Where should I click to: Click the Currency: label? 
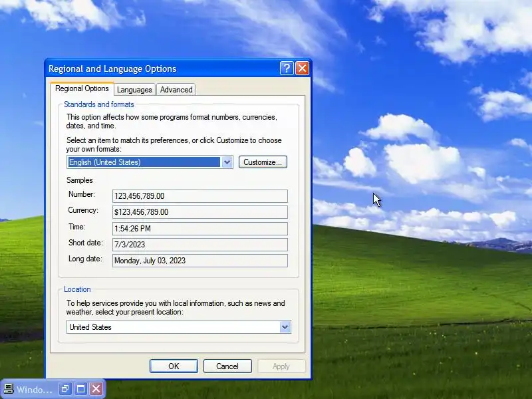point(83,210)
